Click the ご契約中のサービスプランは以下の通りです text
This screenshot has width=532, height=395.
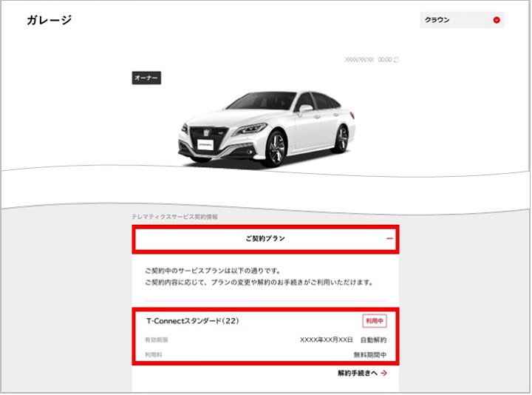pos(213,271)
